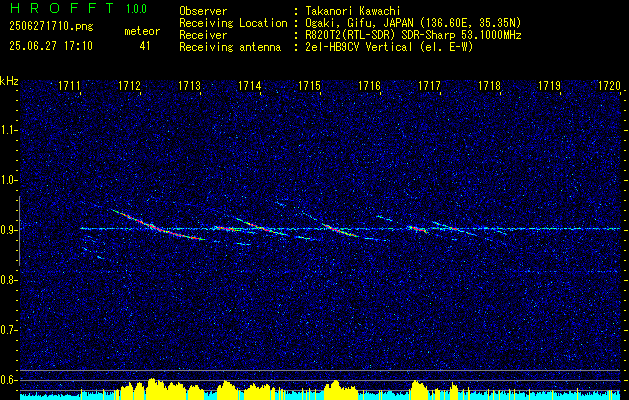Click the 2el-HB9CV Vertical antenna text
This screenshot has height=400, width=629.
tap(390, 47)
